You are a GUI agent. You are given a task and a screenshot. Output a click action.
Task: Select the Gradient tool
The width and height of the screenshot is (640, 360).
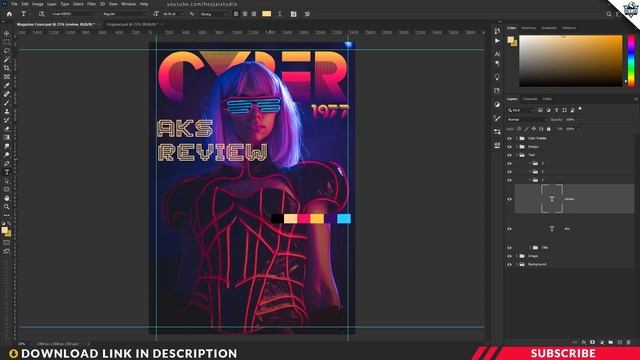tap(7, 137)
